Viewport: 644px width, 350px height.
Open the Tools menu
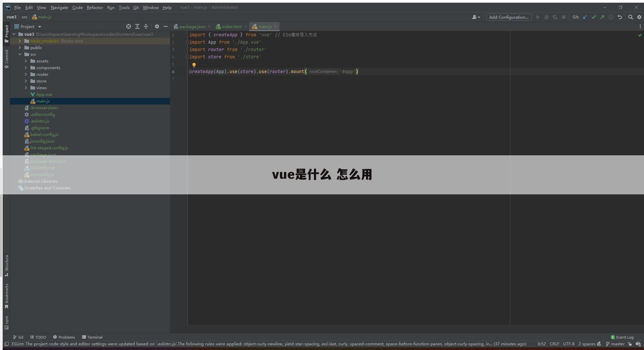pos(124,7)
